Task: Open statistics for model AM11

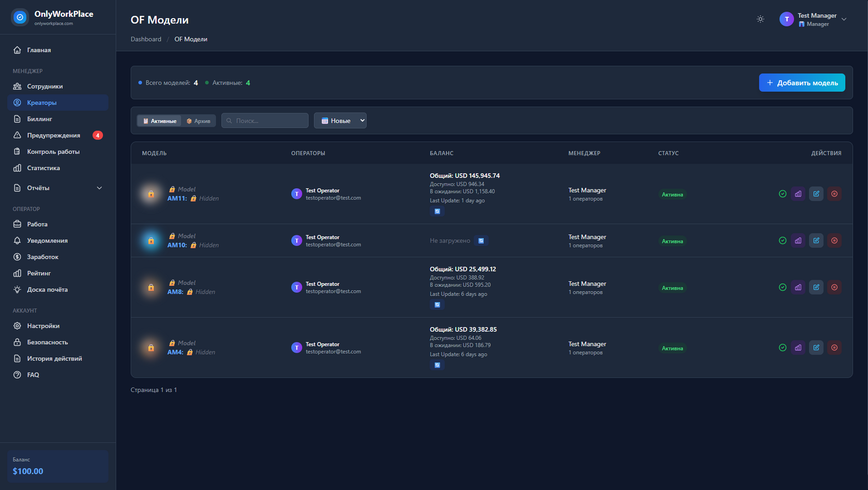Action: 798,194
